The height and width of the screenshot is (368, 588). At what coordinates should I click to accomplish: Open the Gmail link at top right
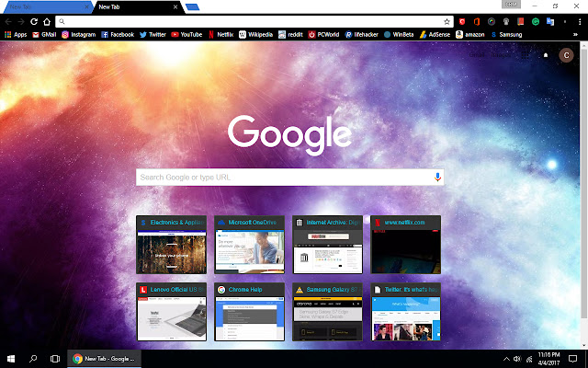point(477,55)
